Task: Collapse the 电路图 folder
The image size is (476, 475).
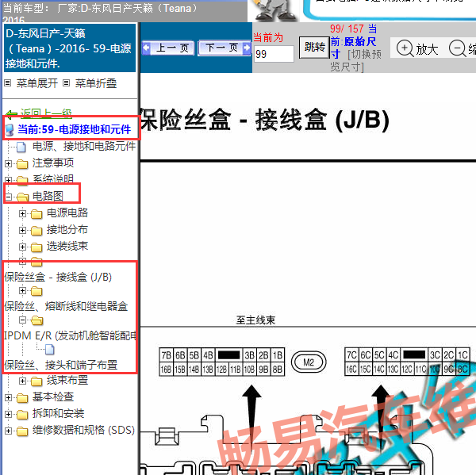Action: [8, 197]
